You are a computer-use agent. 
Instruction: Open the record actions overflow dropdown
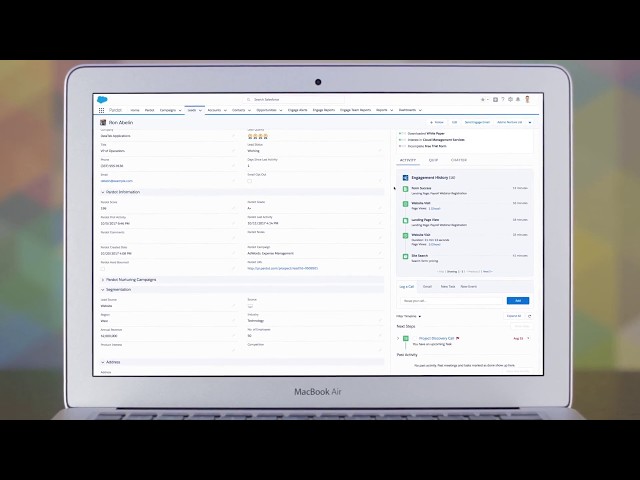click(530, 122)
